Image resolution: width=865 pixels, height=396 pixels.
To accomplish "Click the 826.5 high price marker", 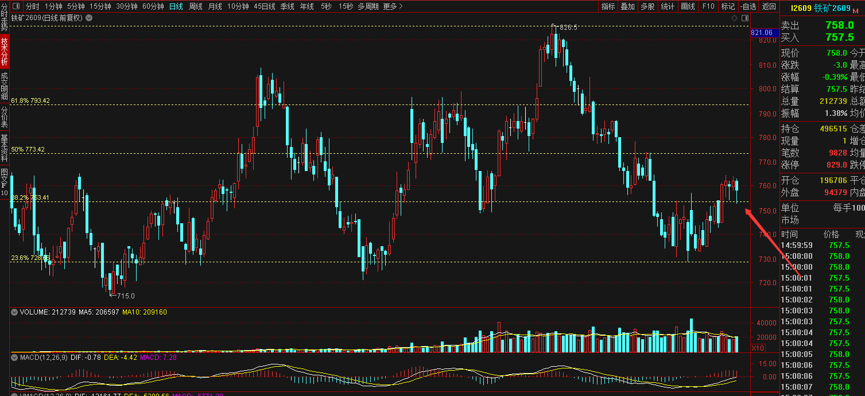I will tap(568, 27).
